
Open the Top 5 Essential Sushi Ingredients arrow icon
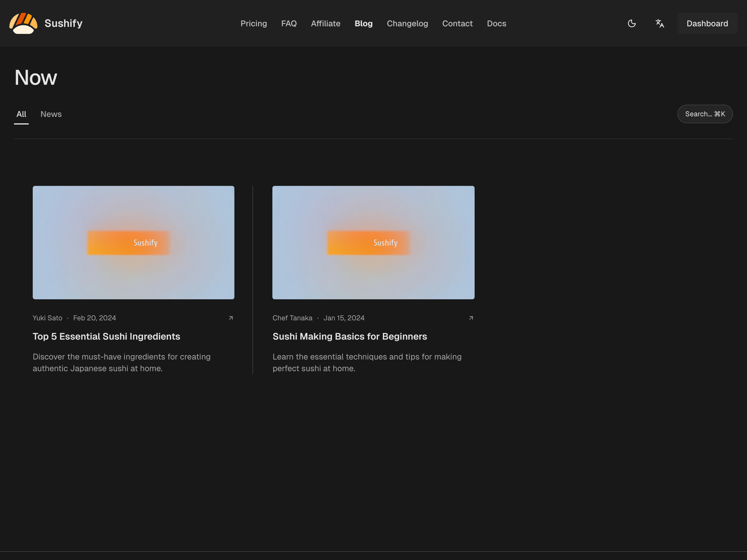tap(231, 318)
